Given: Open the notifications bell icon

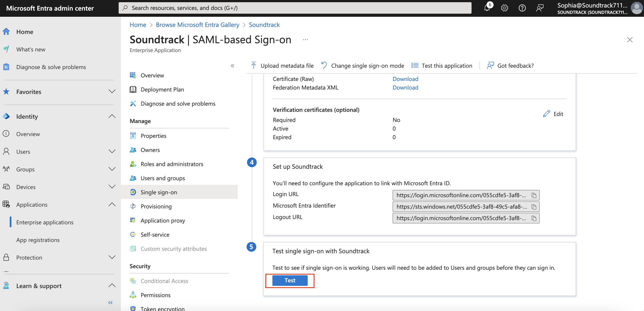Looking at the screenshot, I should (487, 8).
